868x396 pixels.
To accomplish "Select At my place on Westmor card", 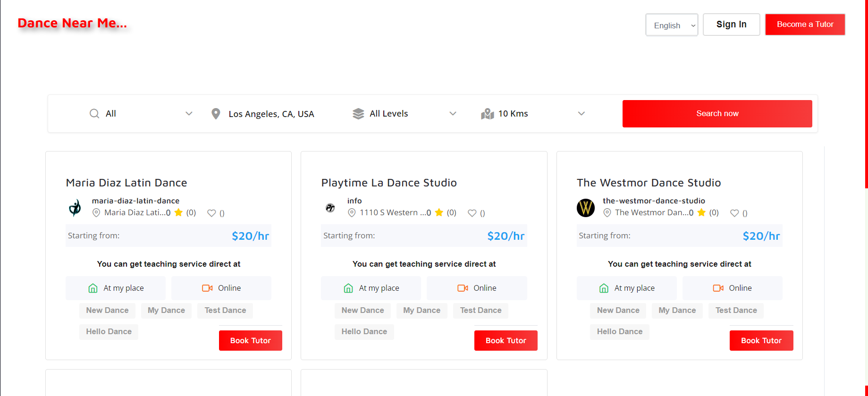I will coord(626,288).
